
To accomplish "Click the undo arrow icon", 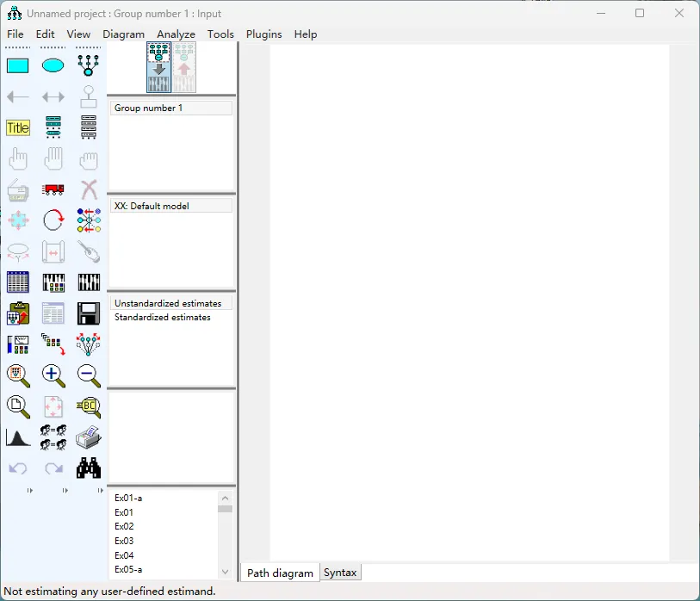I will pyautogui.click(x=18, y=469).
